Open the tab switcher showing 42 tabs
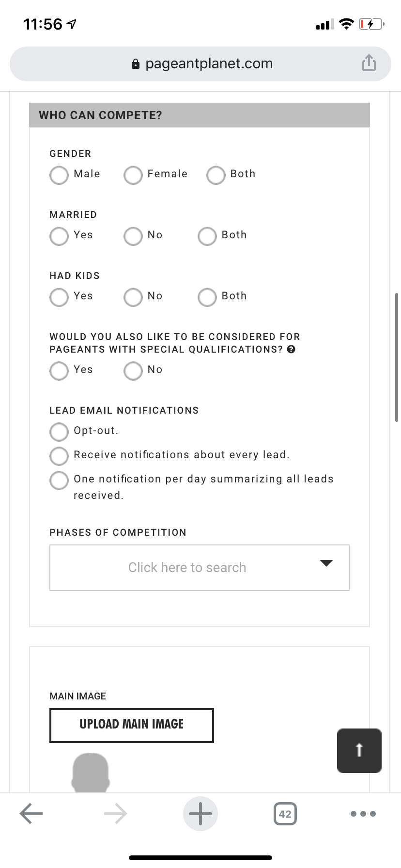The image size is (401, 868). click(x=285, y=813)
